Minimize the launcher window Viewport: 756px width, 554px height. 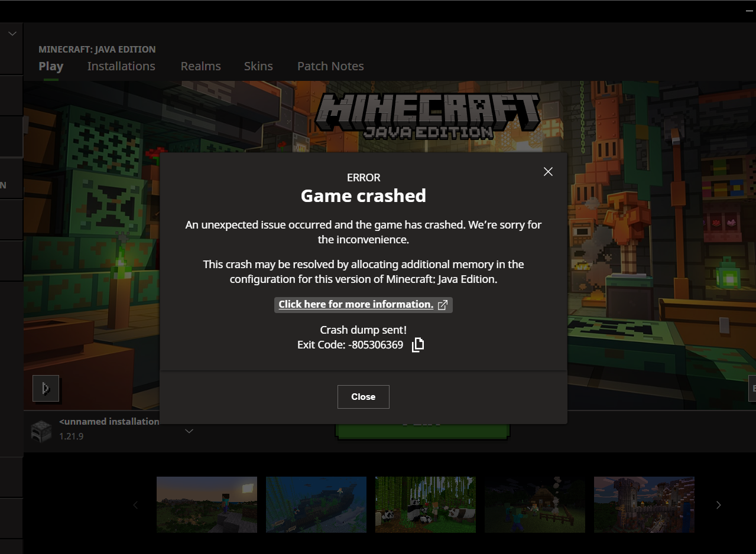click(x=749, y=11)
